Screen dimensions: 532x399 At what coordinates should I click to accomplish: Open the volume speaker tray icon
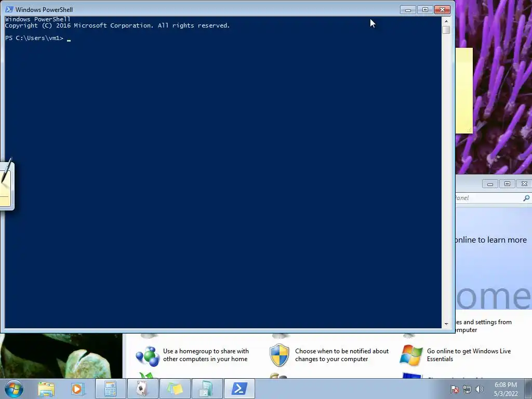click(479, 389)
